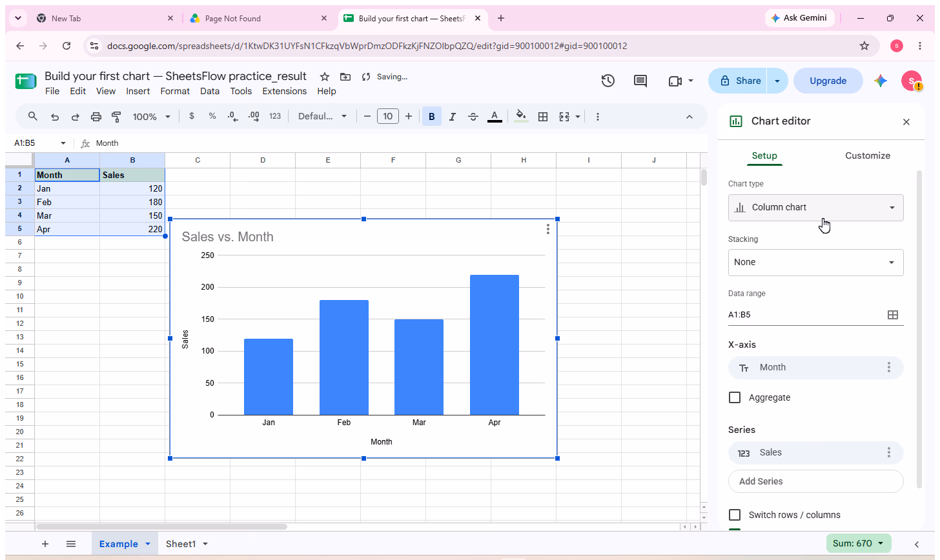940x560 pixels.
Task: Open the name box dropdown arrow
Action: 63,143
